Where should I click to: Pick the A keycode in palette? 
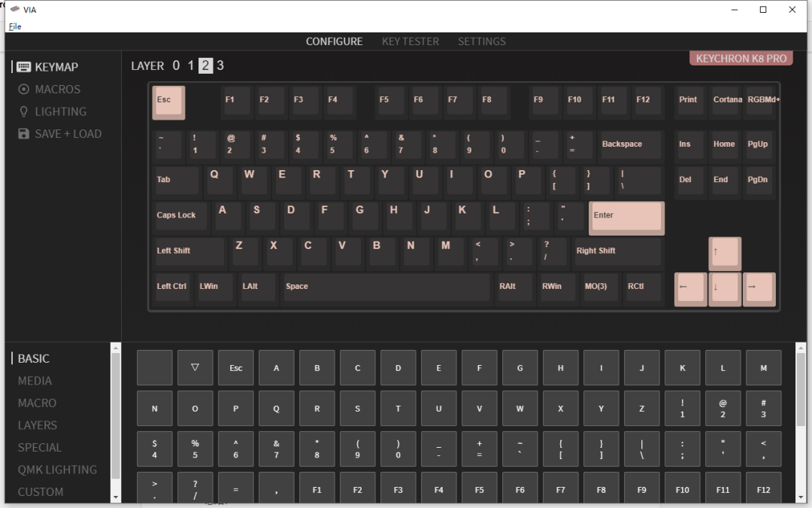(x=276, y=367)
